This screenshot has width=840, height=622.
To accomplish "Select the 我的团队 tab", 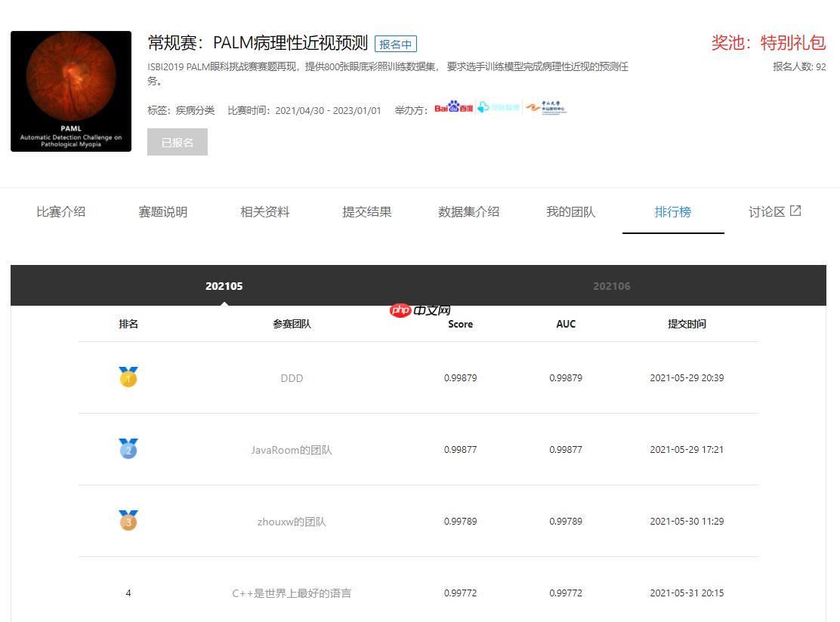I will [570, 212].
